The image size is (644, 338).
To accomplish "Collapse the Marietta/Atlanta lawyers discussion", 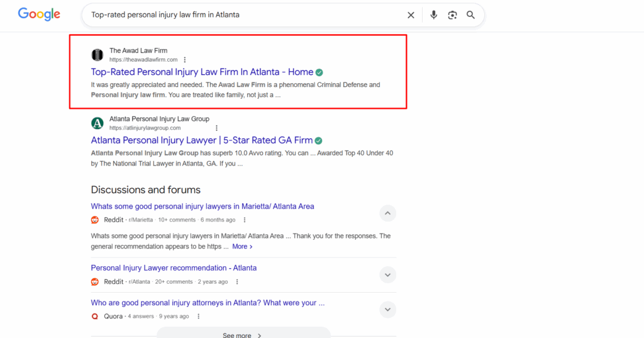I will (387, 213).
